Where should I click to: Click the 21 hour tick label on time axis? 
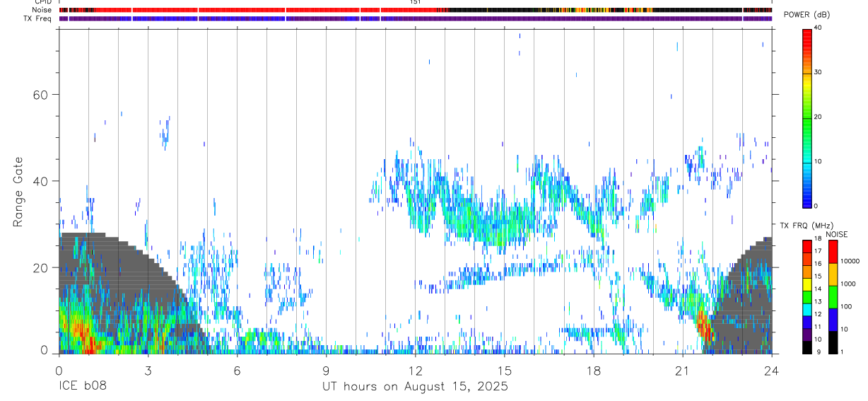(682, 370)
